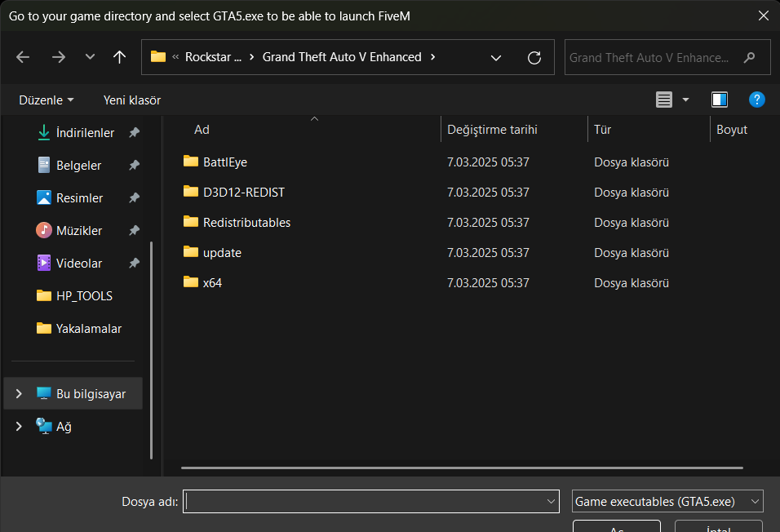Click the D3D12-REDIST folder icon
Viewport: 780px width, 532px height.
point(191,191)
